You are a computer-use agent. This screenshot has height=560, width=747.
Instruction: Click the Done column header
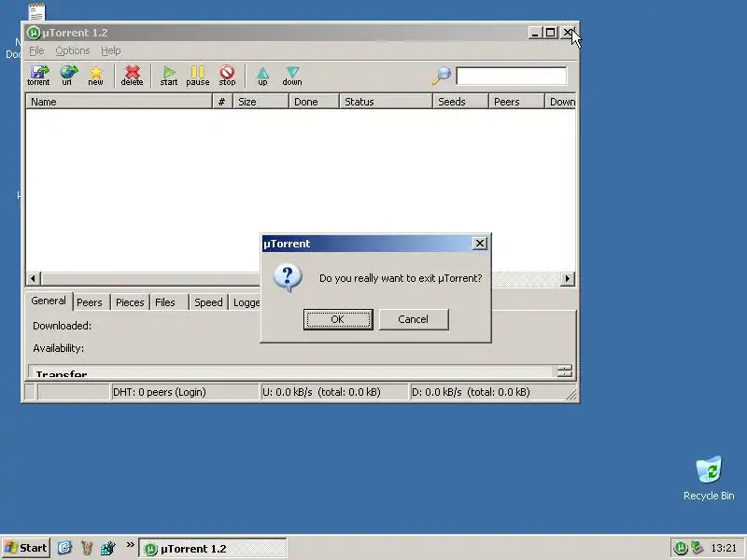[x=314, y=102]
